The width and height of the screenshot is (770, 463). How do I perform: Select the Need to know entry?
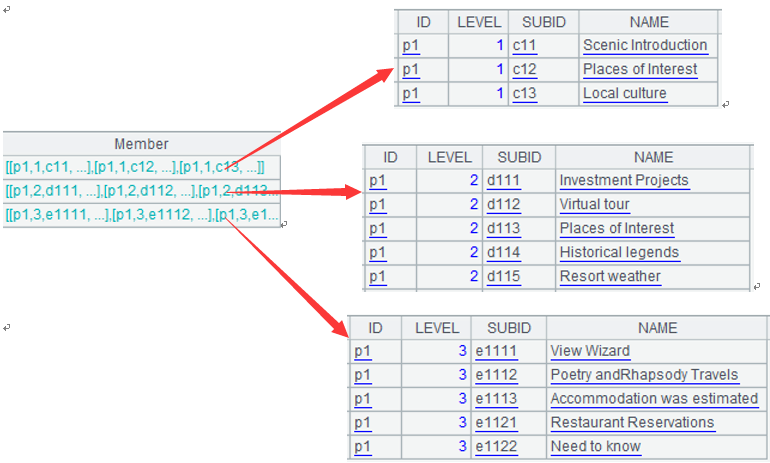596,446
